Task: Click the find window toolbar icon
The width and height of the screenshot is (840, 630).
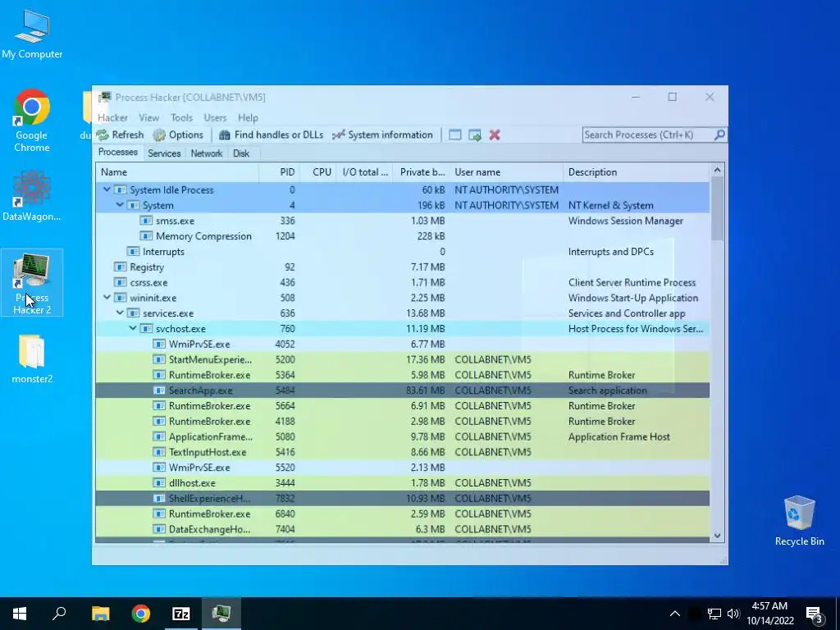Action: [x=454, y=135]
